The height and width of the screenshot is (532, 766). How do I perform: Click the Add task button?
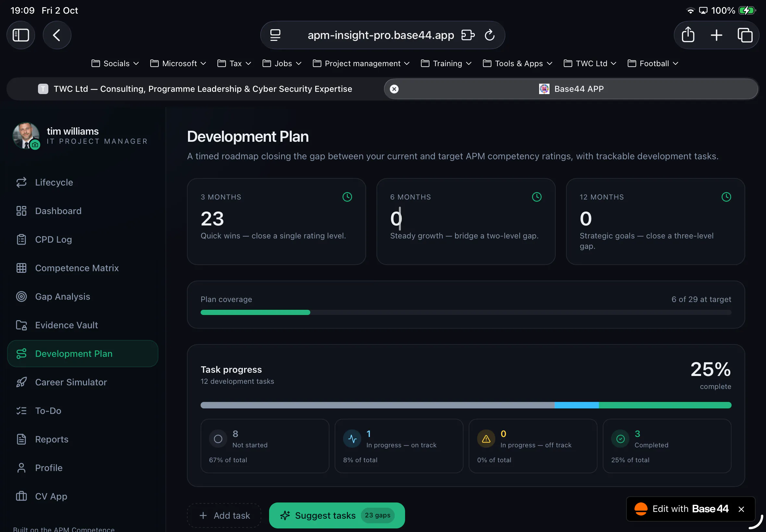[x=224, y=515]
